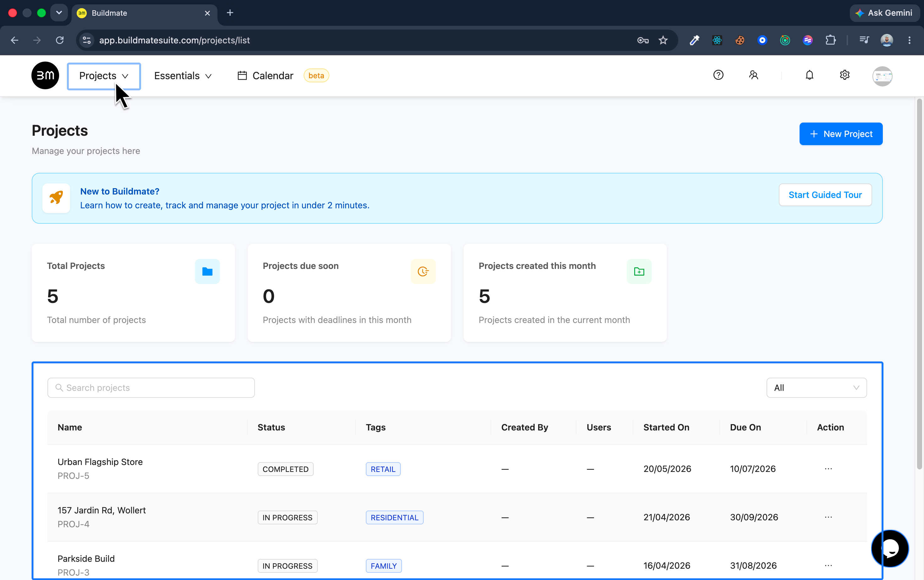Open the chat support bubble

pyautogui.click(x=890, y=549)
